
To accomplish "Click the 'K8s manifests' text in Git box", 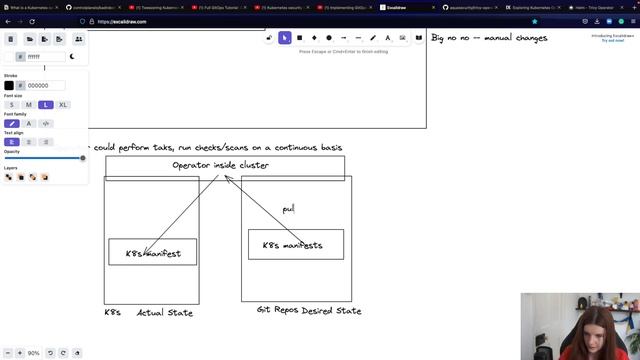I will pyautogui.click(x=292, y=245).
